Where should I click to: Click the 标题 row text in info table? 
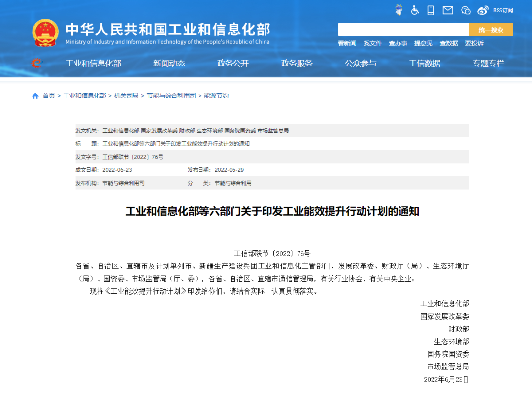[x=176, y=144]
